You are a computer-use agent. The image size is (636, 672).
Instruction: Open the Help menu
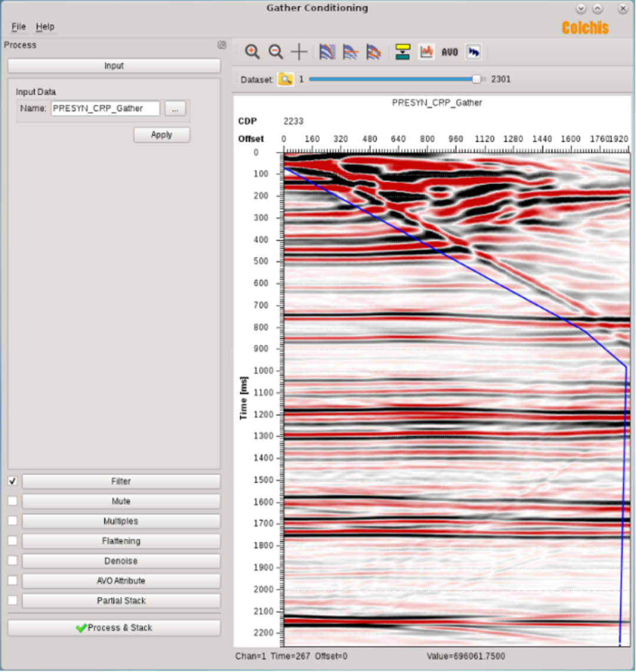45,26
